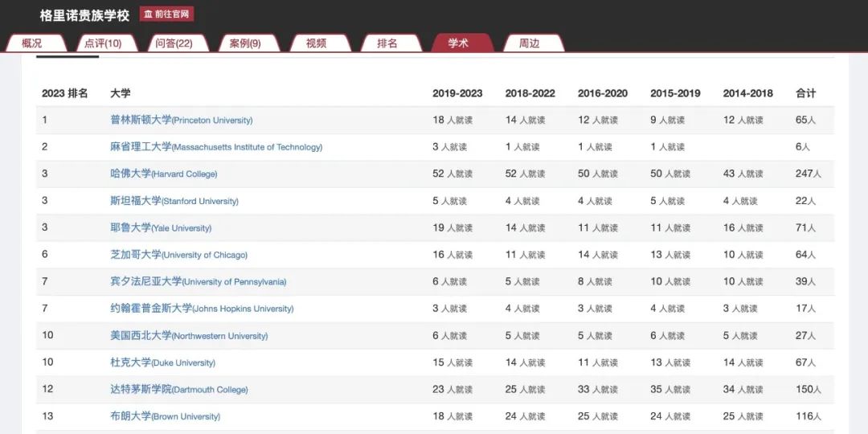Click the 格里诺贵族学校 title
The image size is (868, 434).
pos(84,15)
